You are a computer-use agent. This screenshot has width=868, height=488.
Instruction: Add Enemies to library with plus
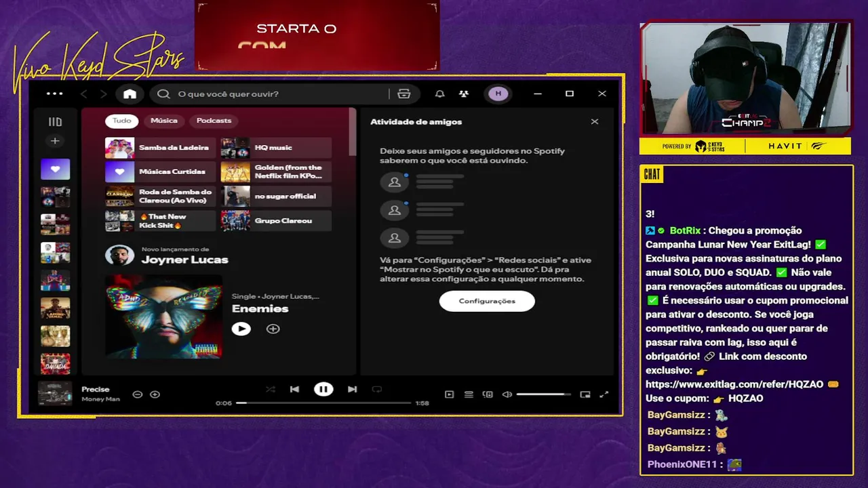(273, 329)
